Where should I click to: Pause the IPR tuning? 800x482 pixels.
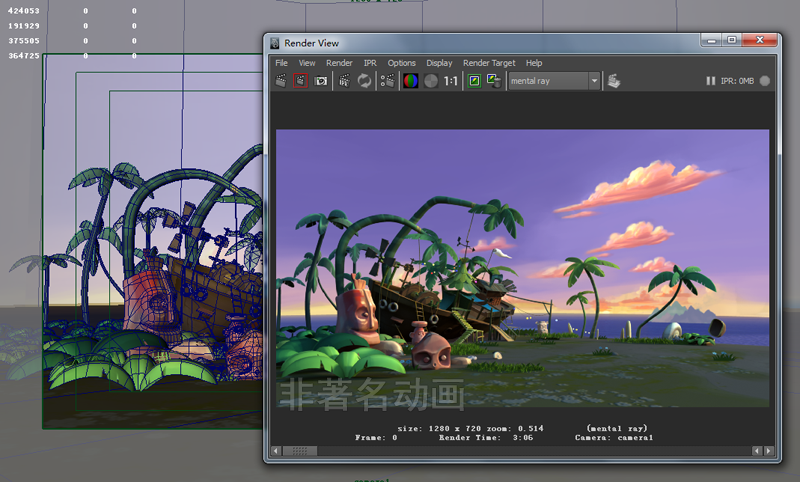710,81
